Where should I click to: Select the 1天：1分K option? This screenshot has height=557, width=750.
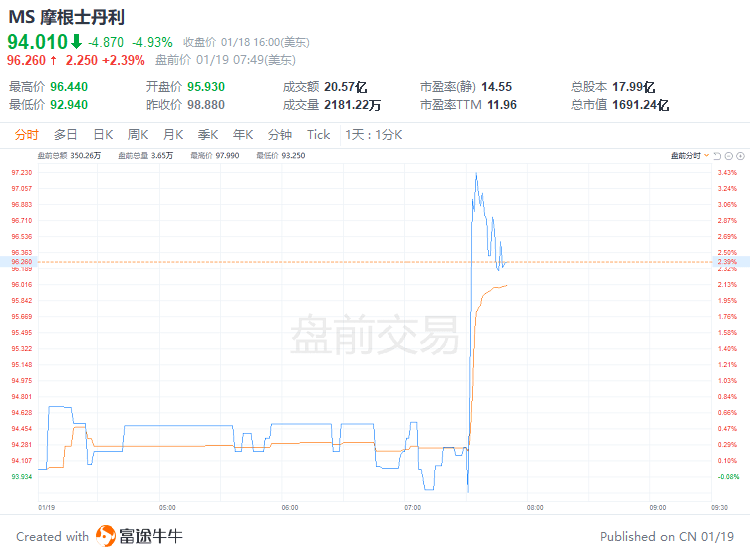point(374,135)
